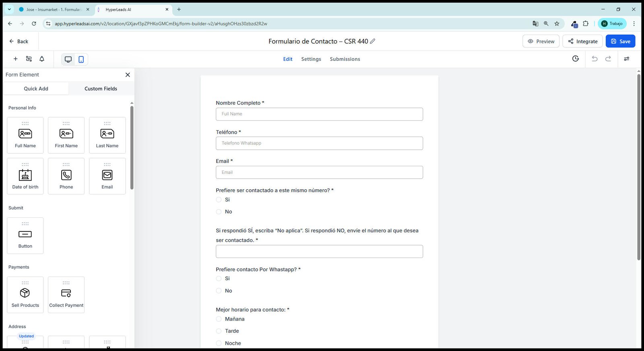Image resolution: width=644 pixels, height=351 pixels.
Task: Open version history clock icon
Action: tap(576, 59)
